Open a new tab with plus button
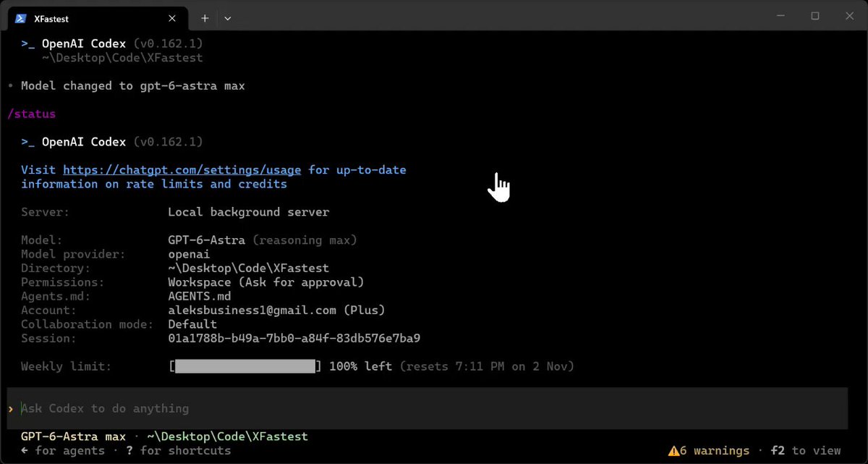This screenshot has height=464, width=868. coord(205,18)
